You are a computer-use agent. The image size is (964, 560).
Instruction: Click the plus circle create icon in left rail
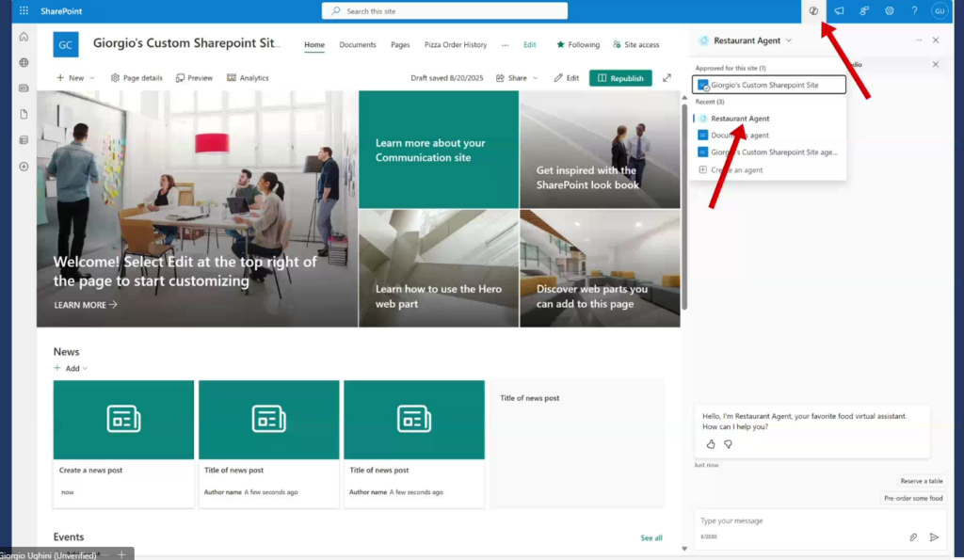click(24, 167)
